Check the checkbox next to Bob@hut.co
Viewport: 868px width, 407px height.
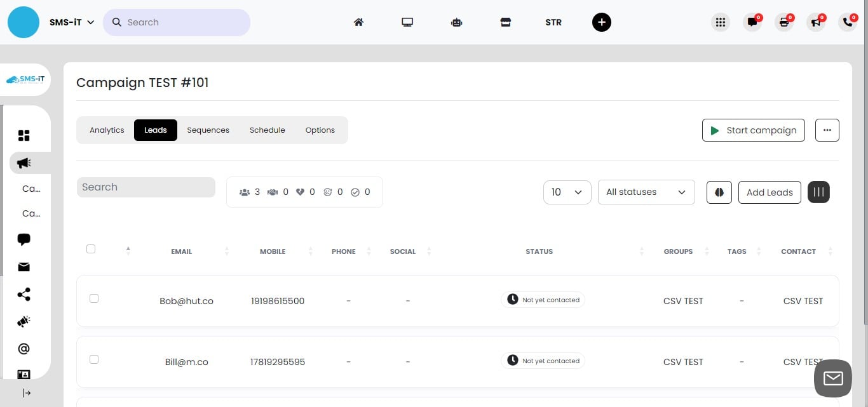(94, 298)
